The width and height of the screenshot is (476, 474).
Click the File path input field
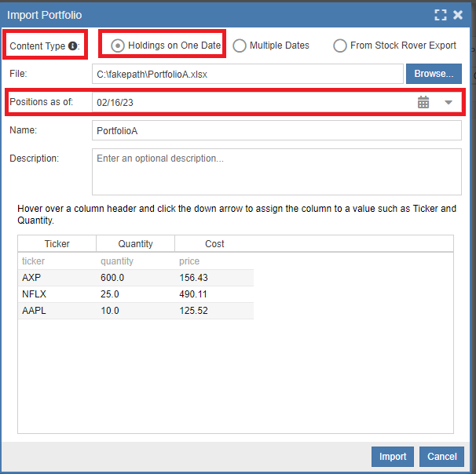[247, 74]
